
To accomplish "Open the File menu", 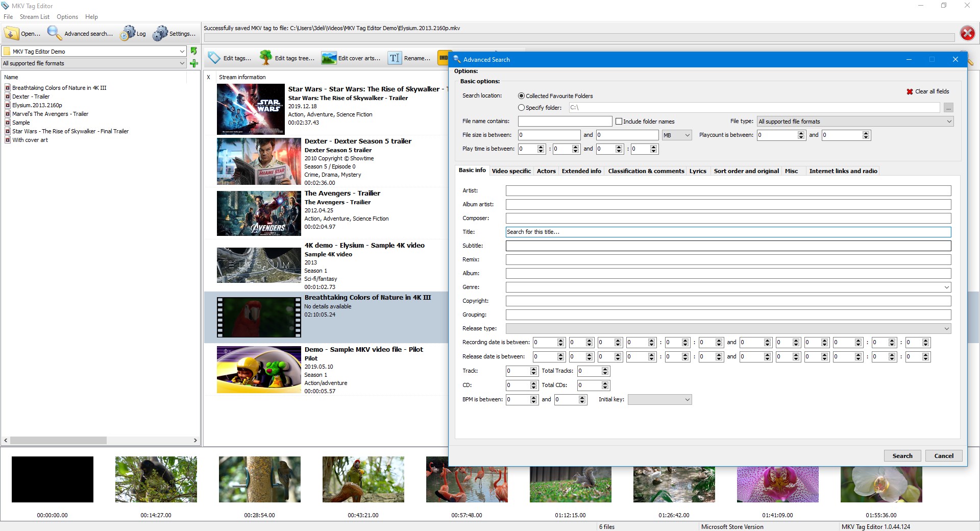I will (x=8, y=17).
